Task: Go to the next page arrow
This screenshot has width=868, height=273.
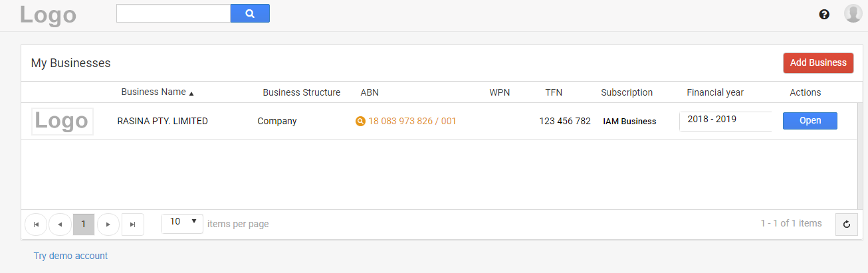Action: [x=108, y=225]
